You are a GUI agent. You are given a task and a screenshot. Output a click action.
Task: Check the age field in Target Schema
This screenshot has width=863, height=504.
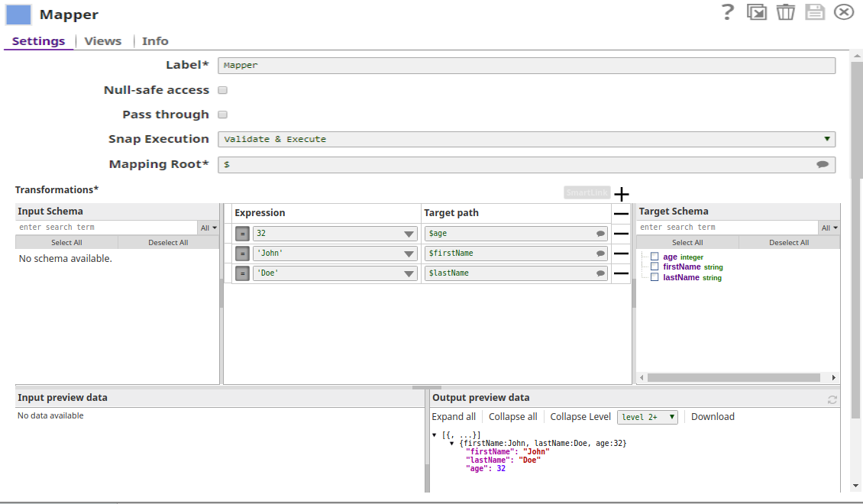point(653,257)
